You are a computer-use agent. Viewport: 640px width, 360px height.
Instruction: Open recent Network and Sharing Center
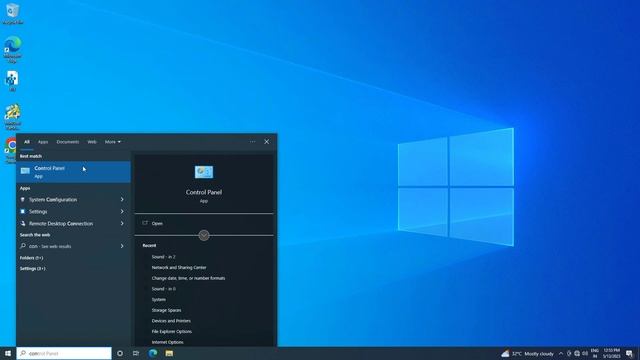point(179,267)
